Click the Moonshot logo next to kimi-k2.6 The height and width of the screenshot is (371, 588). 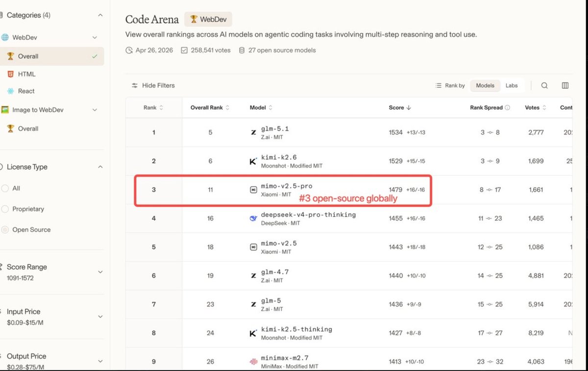pyautogui.click(x=253, y=161)
